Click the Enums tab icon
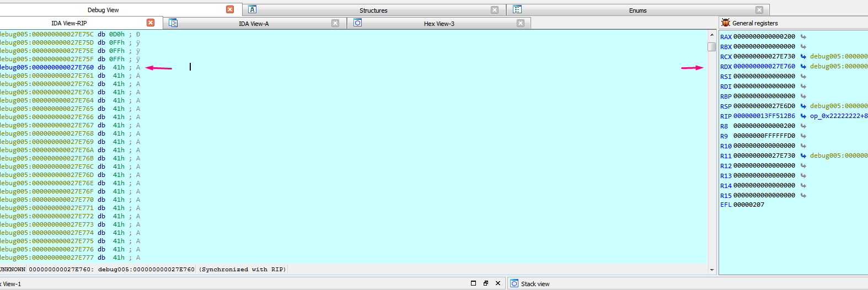This screenshot has height=290, width=868. click(517, 10)
